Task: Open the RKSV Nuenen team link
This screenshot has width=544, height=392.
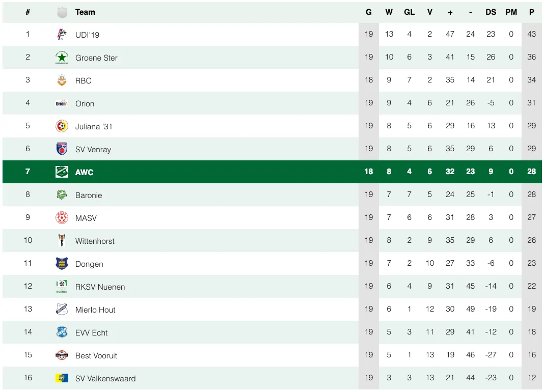Action: click(100, 287)
